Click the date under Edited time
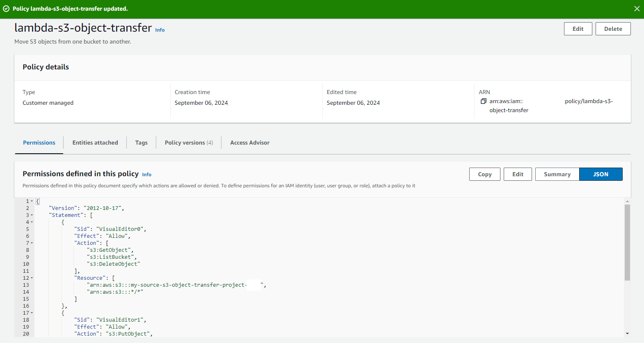 [x=353, y=103]
